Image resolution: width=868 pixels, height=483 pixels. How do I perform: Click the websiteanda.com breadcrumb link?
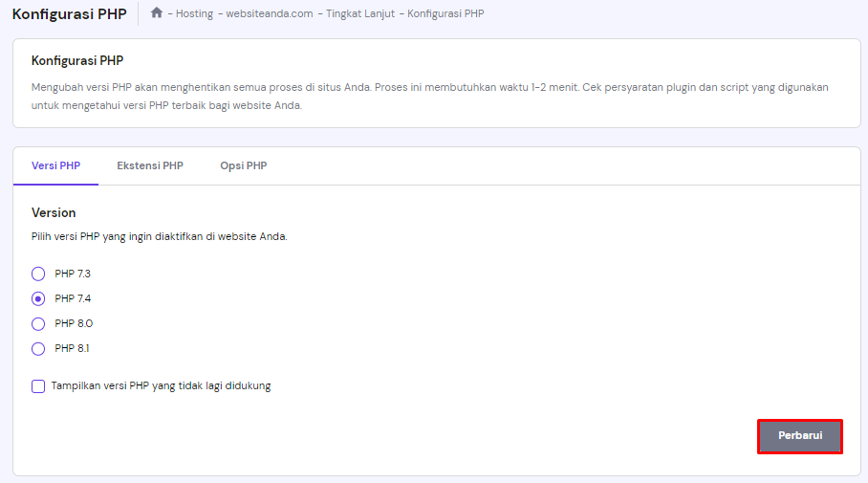[x=269, y=14]
